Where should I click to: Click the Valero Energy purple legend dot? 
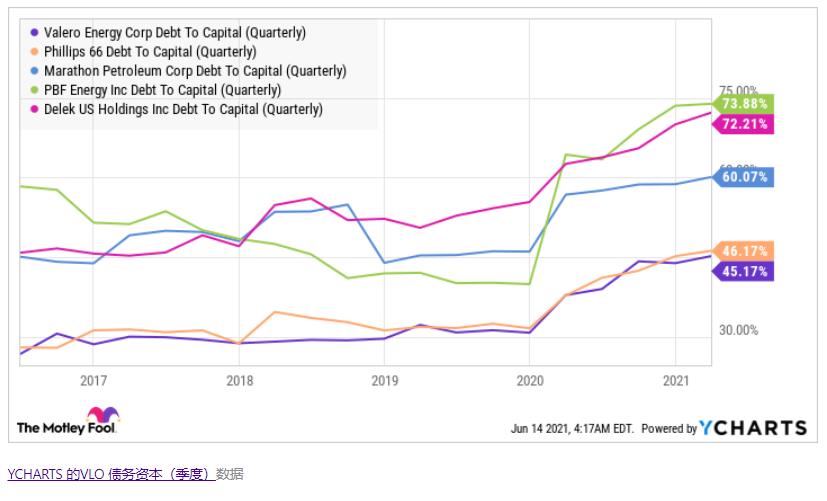point(34,33)
